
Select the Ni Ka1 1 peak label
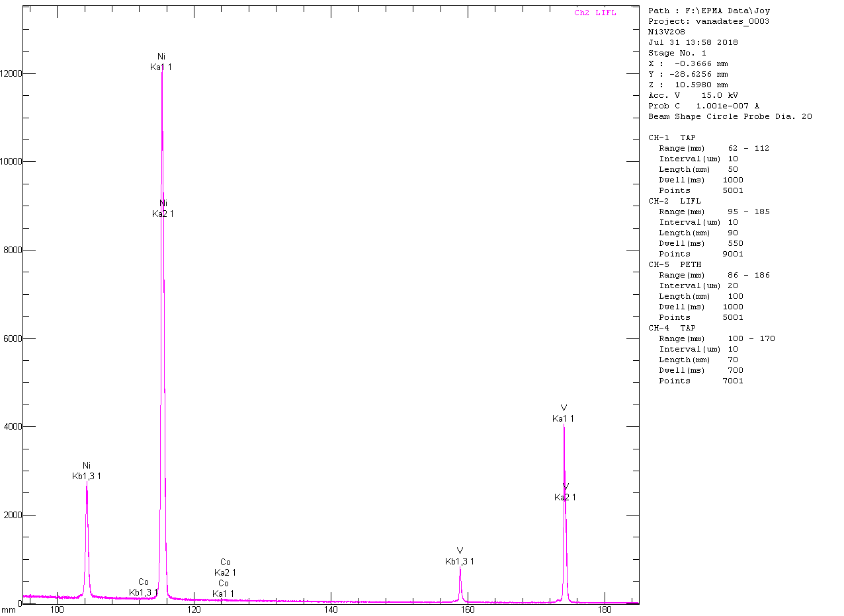tap(161, 62)
